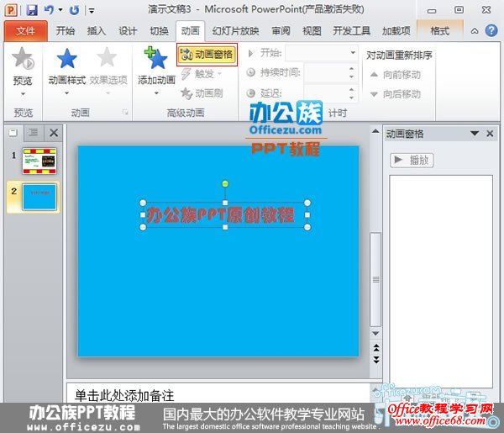Close the Animation Pane panel
Image resolution: width=504 pixels, height=433 pixels.
(490, 134)
